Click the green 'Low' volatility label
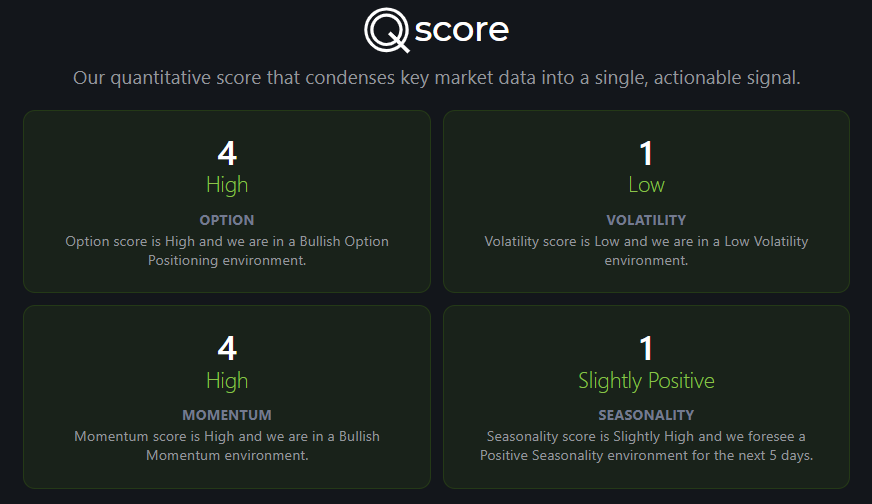 point(646,185)
